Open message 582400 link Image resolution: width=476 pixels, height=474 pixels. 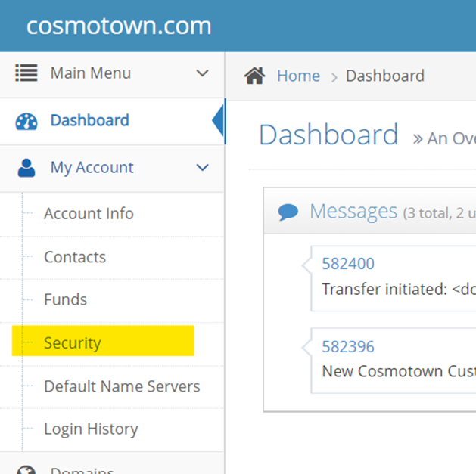click(x=348, y=264)
